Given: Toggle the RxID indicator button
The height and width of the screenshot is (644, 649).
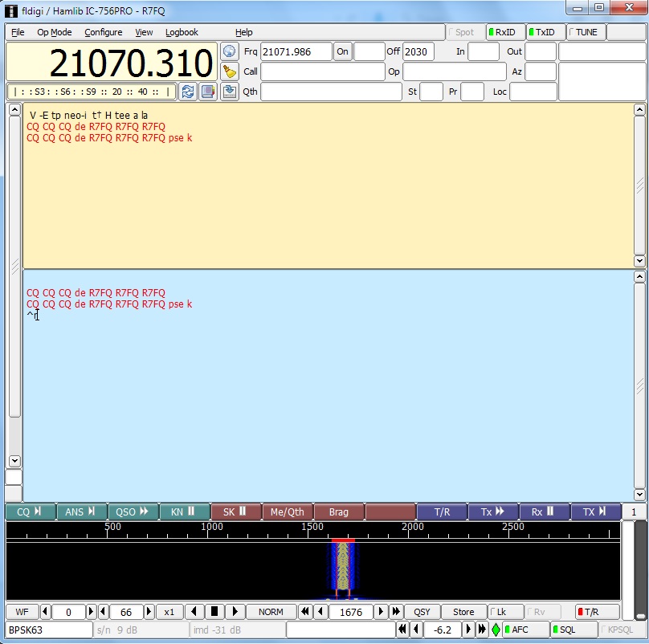Looking at the screenshot, I should (505, 32).
